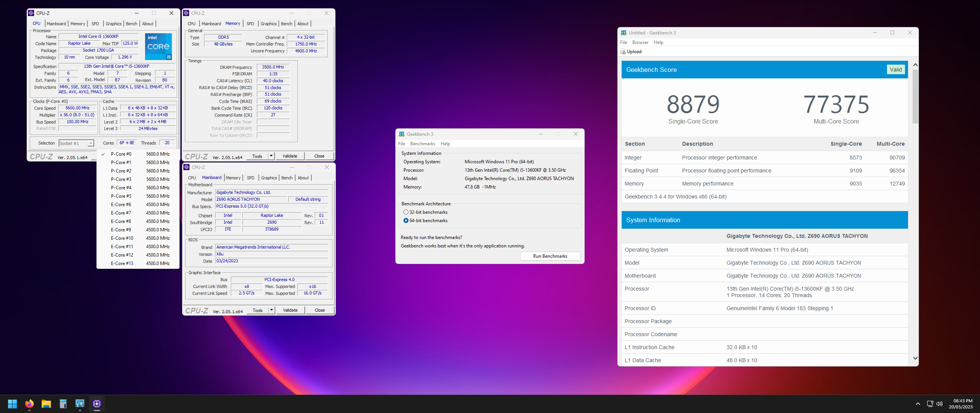This screenshot has width=980, height=413.
Task: Open File menu in Geekbench results window
Action: tap(624, 42)
